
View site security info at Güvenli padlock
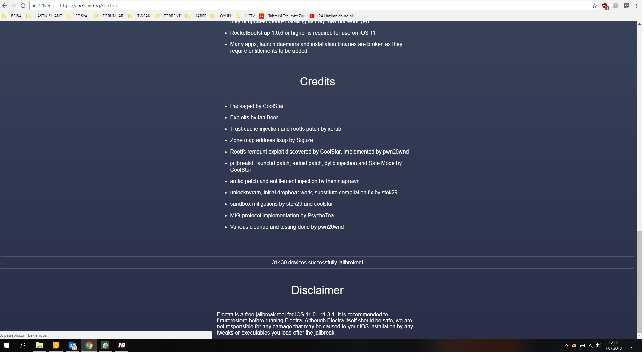[43, 6]
